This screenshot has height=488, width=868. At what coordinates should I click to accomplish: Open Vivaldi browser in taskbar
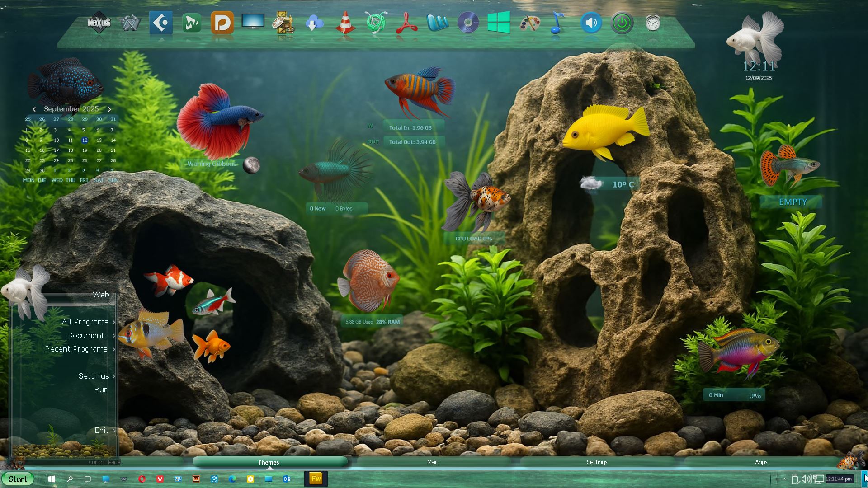coord(160,479)
